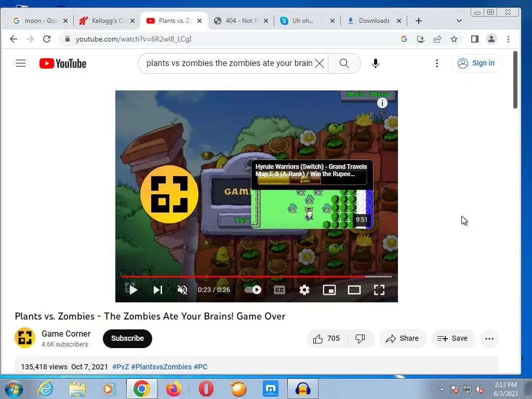The height and width of the screenshot is (399, 532).
Task: Switch to the Uh oh Skype tab
Action: pyautogui.click(x=307, y=21)
